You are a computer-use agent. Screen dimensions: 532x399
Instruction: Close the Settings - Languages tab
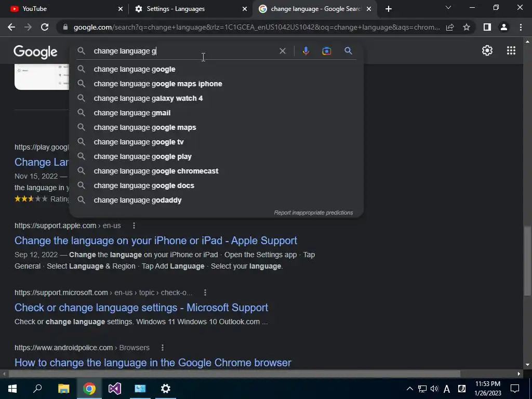[x=245, y=9]
